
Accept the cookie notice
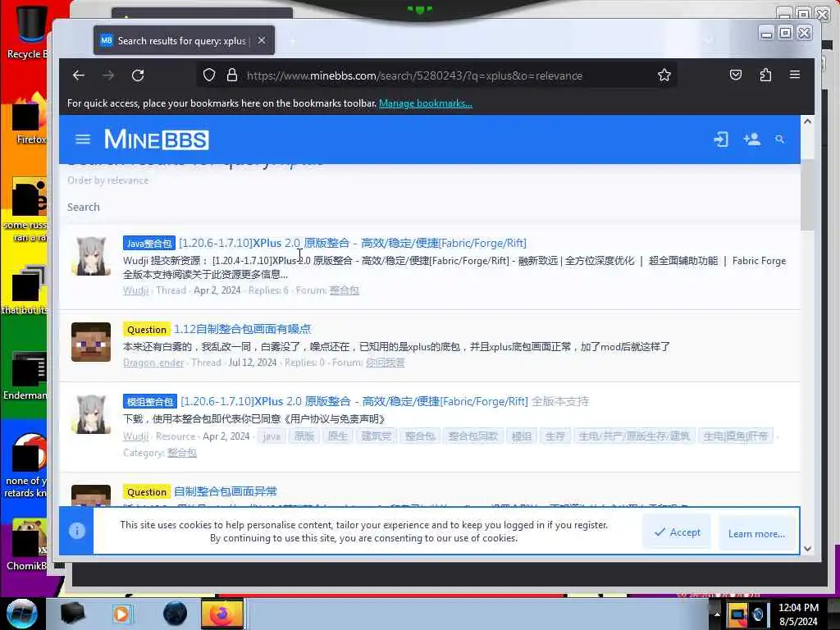677,532
